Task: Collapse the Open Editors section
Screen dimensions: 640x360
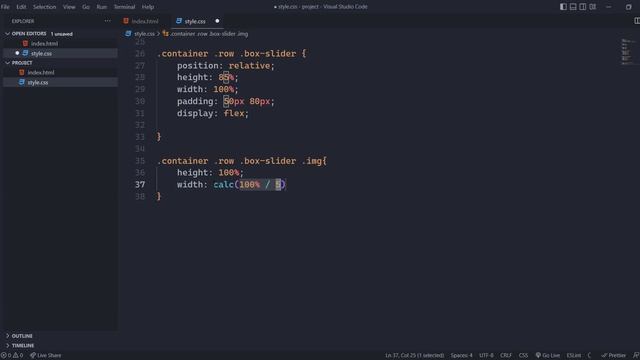Action: [x=8, y=33]
